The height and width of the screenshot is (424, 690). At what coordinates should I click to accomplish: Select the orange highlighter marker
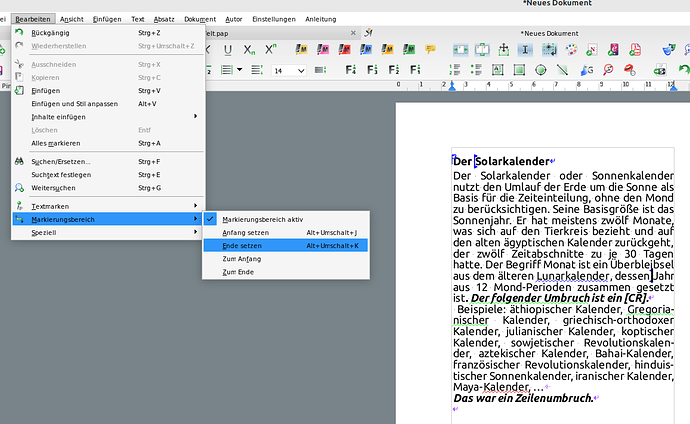387,49
